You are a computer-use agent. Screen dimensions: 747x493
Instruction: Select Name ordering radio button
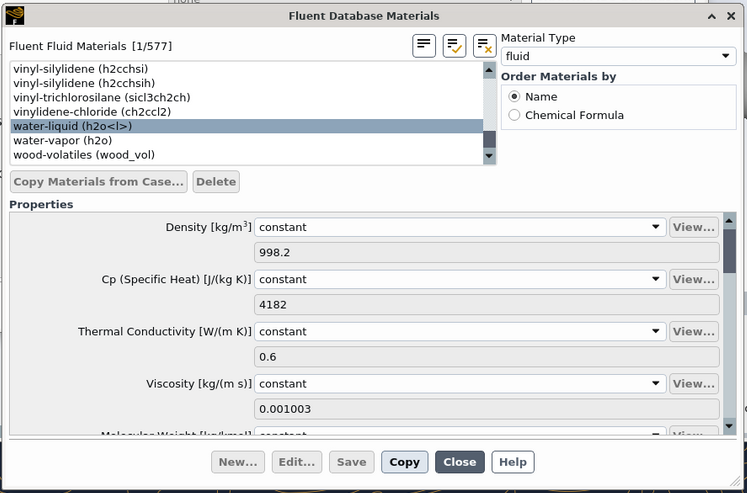(515, 97)
